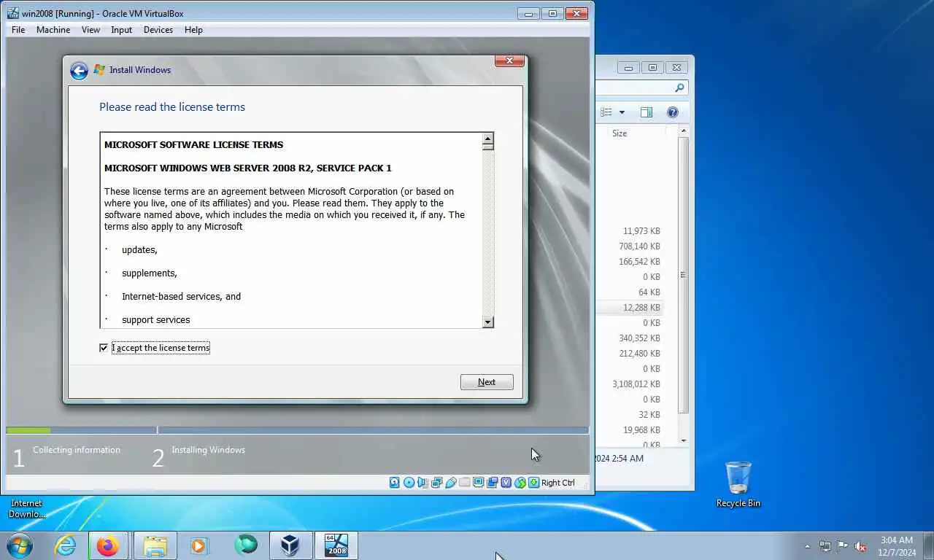Click the network adapter indicator icon
Image resolution: width=934 pixels, height=560 pixels.
pyautogui.click(x=436, y=482)
